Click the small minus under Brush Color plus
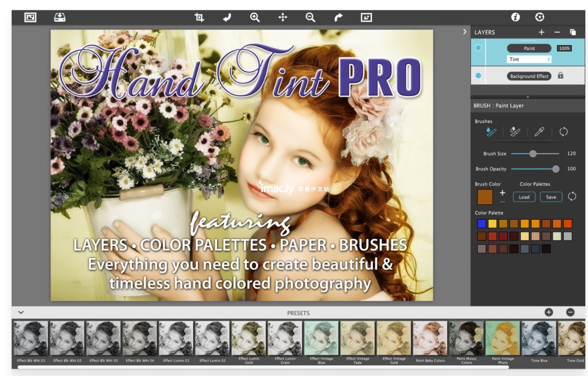 [x=502, y=202]
